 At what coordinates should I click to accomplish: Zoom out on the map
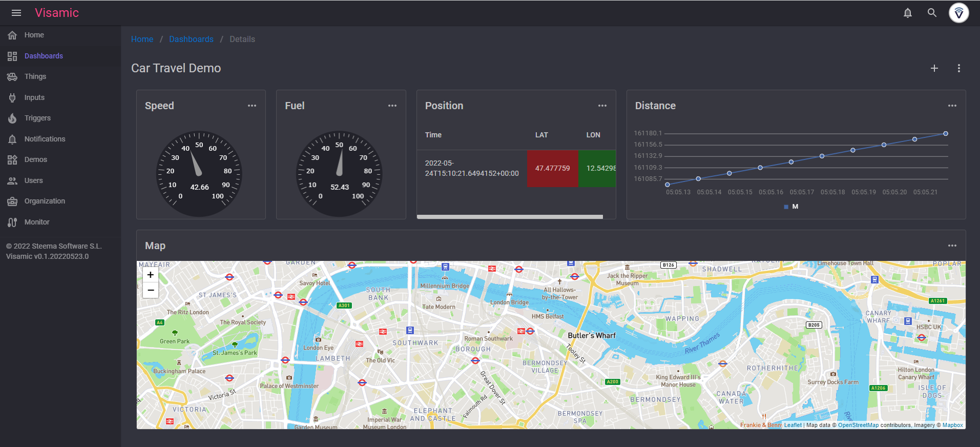151,290
